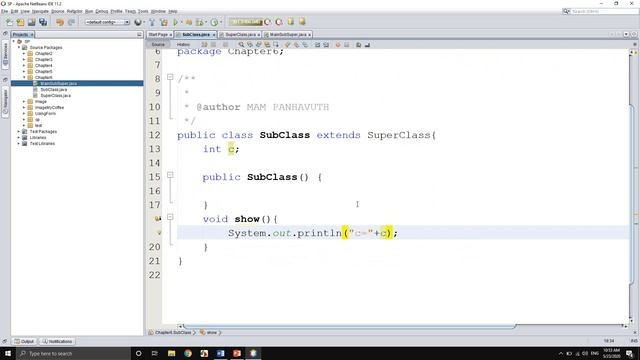Click the hint marker glyph on line 19
Viewport: 640px width, 360px height.
(x=159, y=233)
